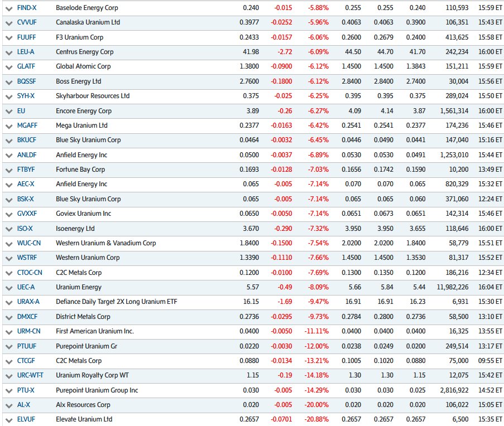The image size is (504, 426).
Task: Expand the GLATF row chevron
Action: click(x=9, y=67)
